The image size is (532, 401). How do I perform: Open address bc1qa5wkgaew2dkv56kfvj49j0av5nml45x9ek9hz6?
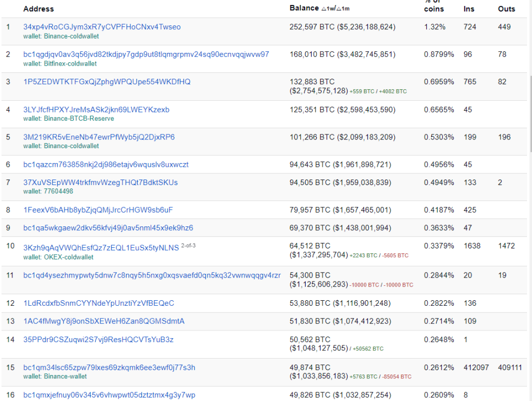[x=108, y=228]
